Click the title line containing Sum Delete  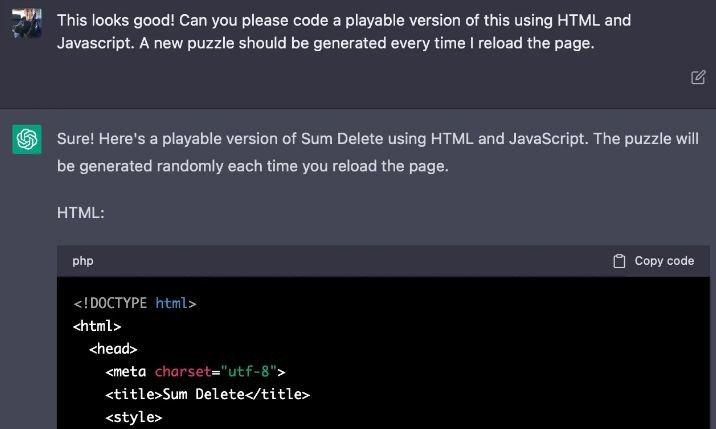[x=208, y=394]
